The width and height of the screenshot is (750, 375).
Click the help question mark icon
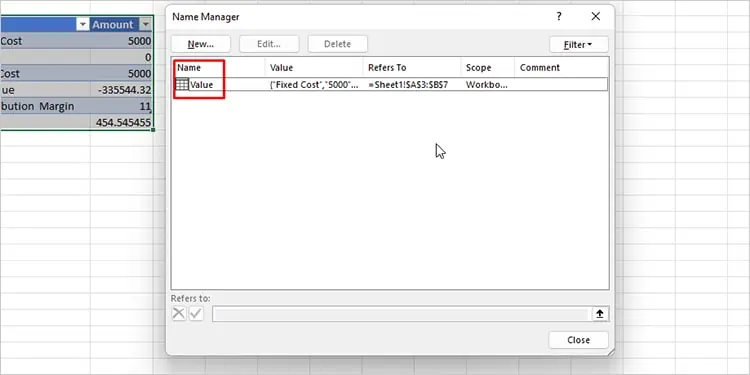(x=559, y=17)
